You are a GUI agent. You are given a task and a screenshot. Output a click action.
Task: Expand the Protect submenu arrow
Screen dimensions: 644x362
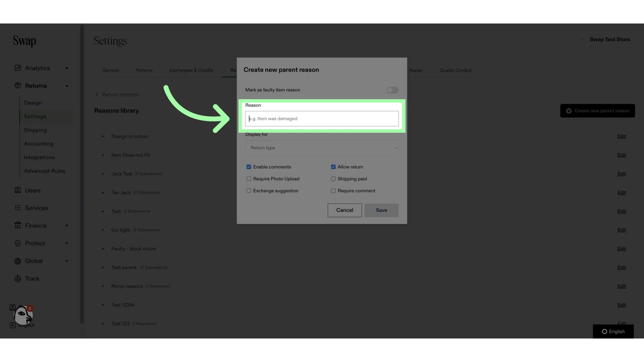[67, 243]
